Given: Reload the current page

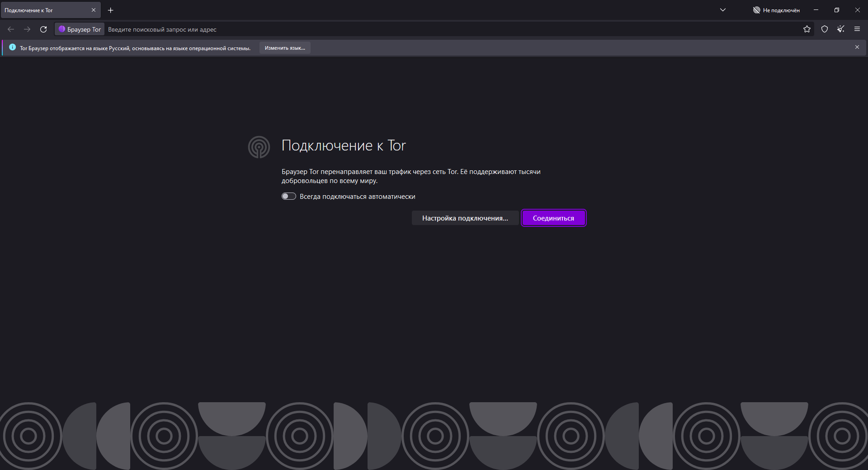Looking at the screenshot, I should tap(43, 29).
